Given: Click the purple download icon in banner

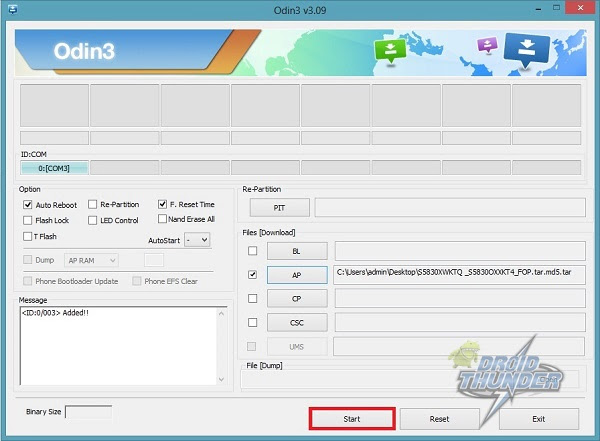Looking at the screenshot, I should pos(487,46).
